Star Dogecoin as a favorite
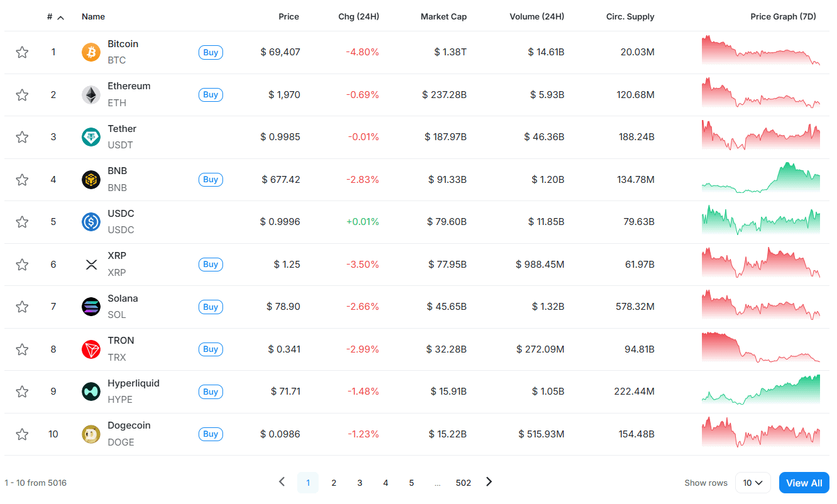 [22, 434]
